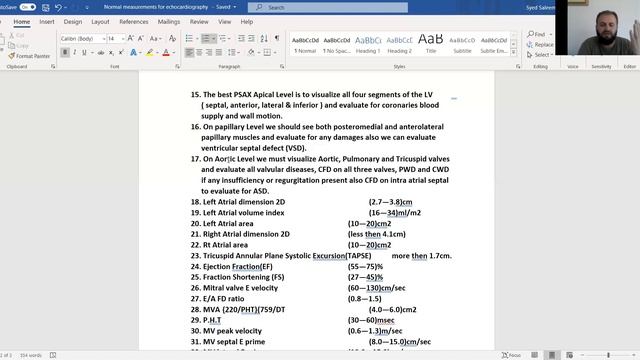The image size is (640, 360).
Task: Toggle Bold formatting
Action: coord(65,52)
